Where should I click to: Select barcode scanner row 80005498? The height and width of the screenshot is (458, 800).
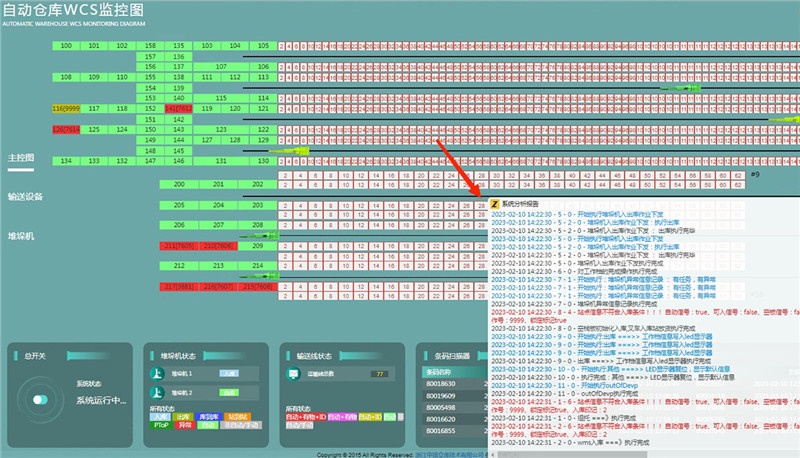pos(441,407)
